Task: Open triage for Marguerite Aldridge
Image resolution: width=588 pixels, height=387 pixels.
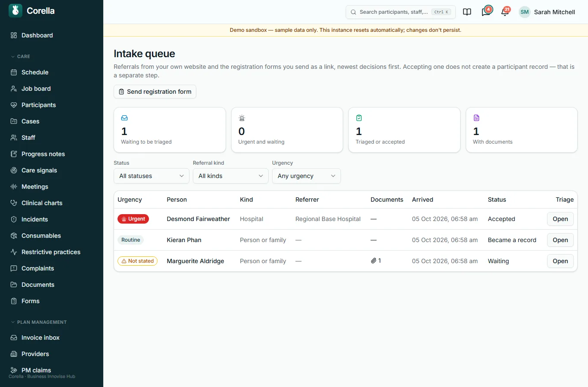Action: 560,261
